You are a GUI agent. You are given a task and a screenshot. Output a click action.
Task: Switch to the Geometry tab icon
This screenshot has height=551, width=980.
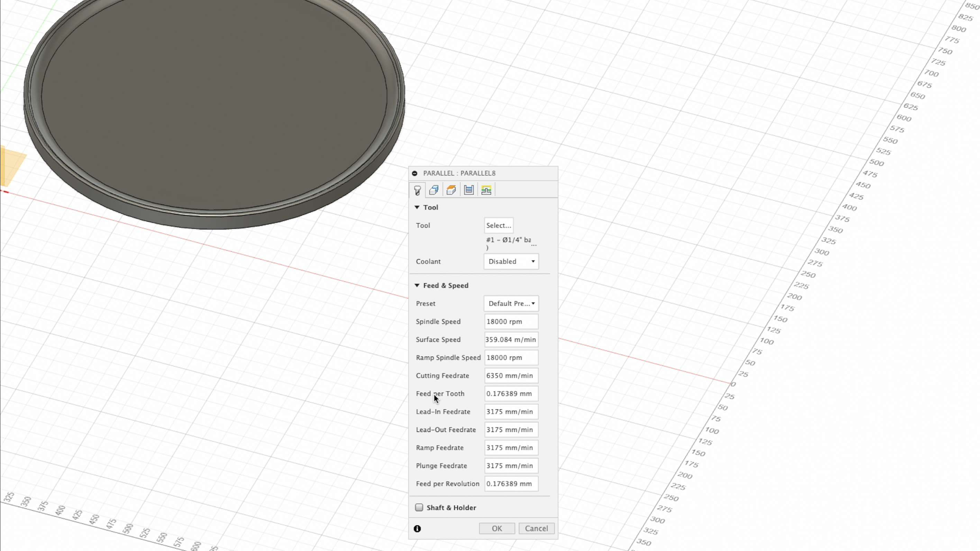click(434, 190)
